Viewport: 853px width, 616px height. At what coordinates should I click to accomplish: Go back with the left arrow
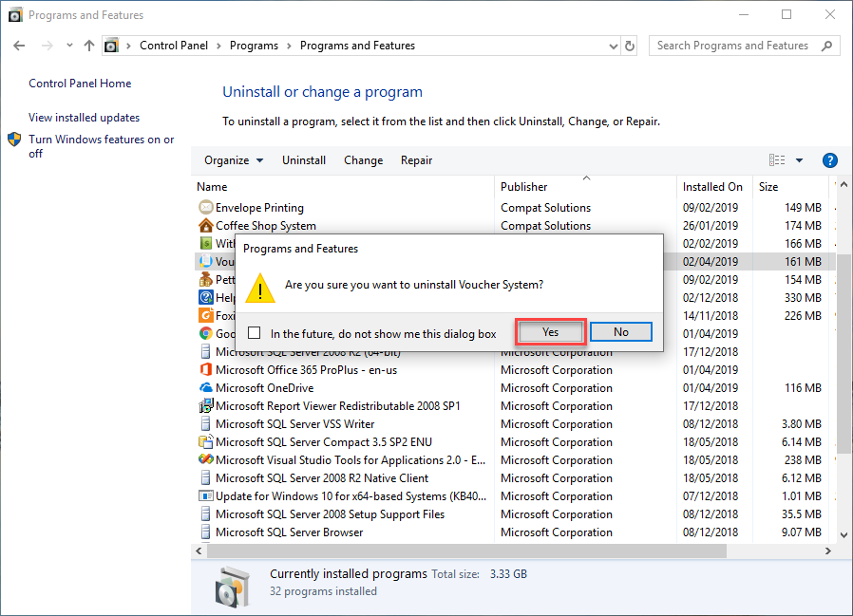click(x=19, y=46)
